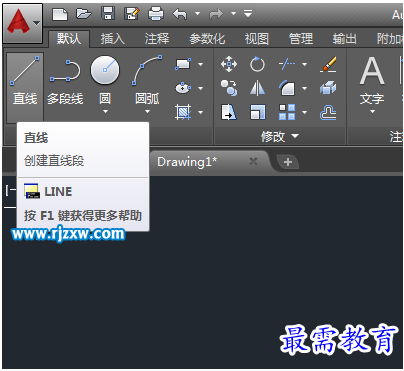
Task: Select the Mirror tool
Action: tap(257, 88)
